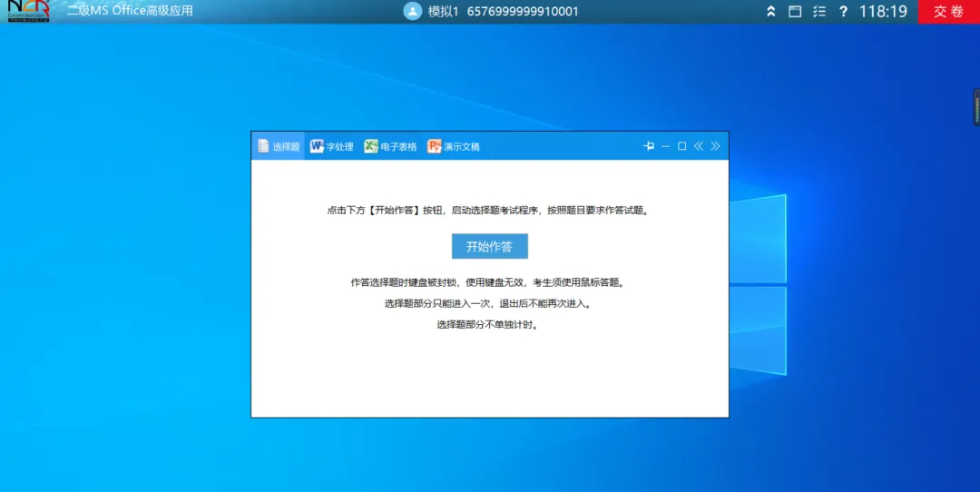Click the instruction beginning 点击下方【开始作答】
The height and width of the screenshot is (492, 980).
coord(488,211)
